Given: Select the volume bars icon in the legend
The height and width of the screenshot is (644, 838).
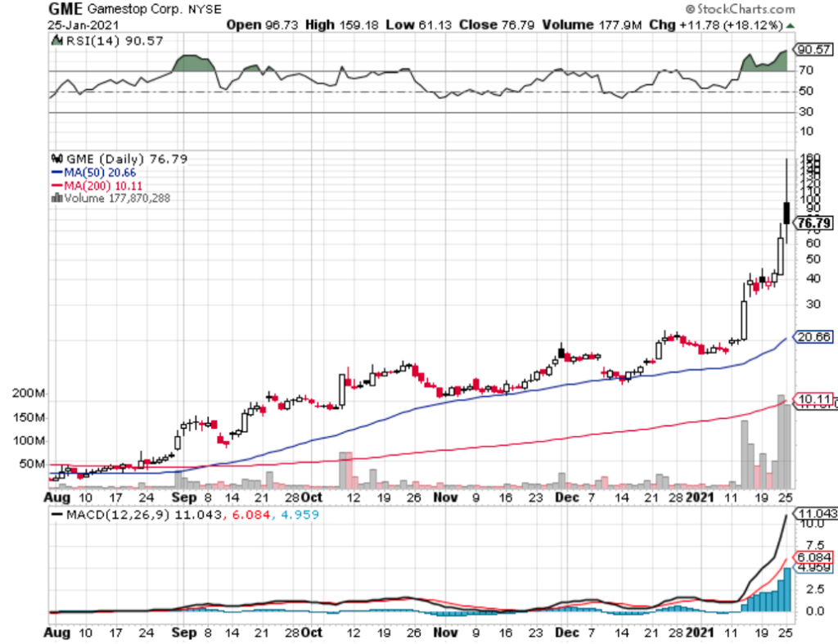Looking at the screenshot, I should [x=58, y=196].
